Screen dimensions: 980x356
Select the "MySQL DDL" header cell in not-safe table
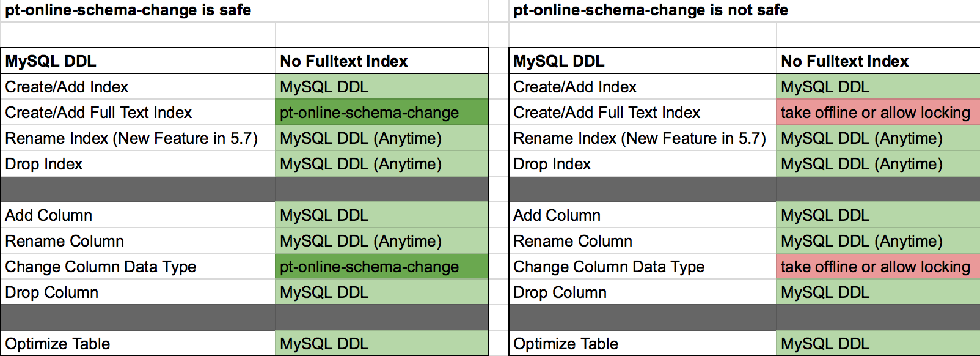coord(558,61)
